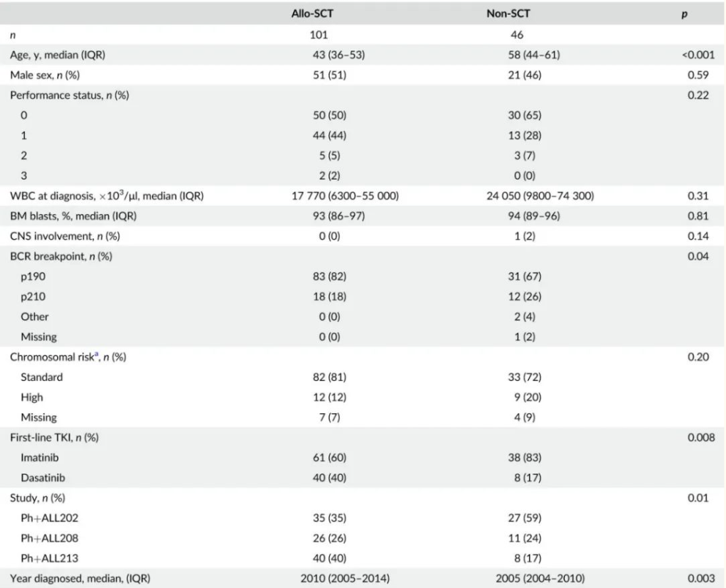The image size is (726, 588).
Task: Select the Non-SCT column header
Action: 508,14
